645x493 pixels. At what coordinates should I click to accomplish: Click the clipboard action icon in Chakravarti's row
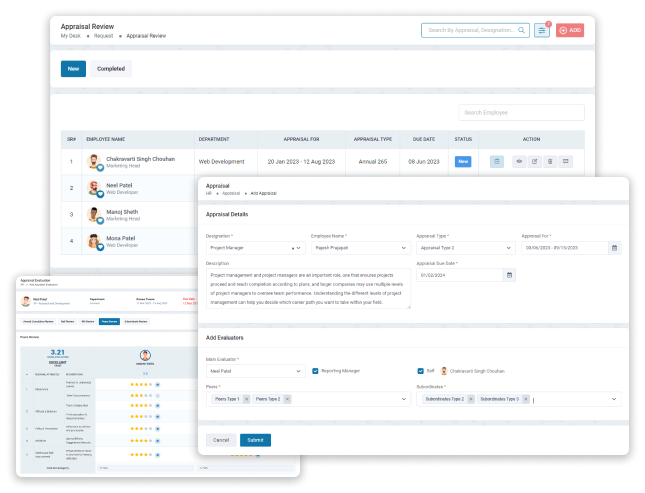click(x=497, y=161)
